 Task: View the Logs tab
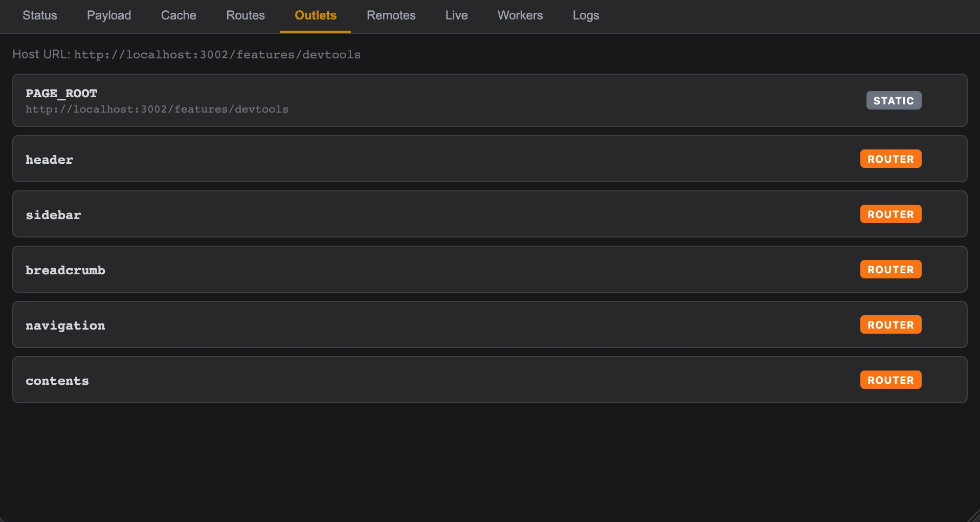[586, 15]
